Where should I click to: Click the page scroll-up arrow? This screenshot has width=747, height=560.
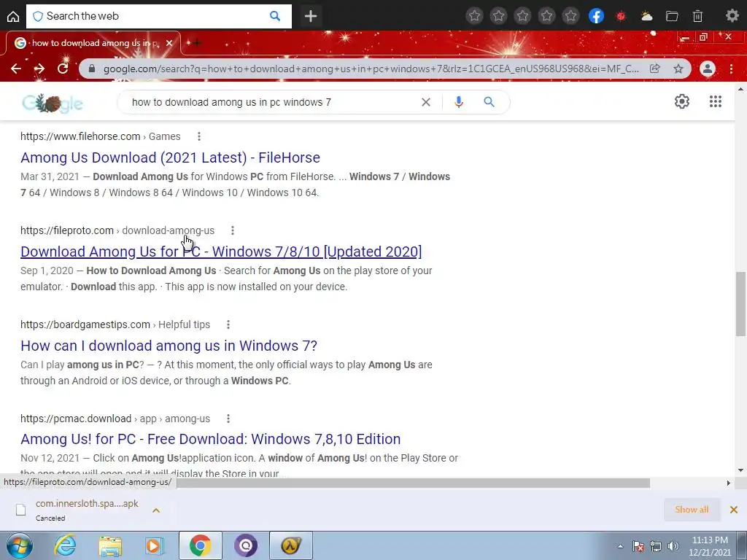click(x=741, y=89)
